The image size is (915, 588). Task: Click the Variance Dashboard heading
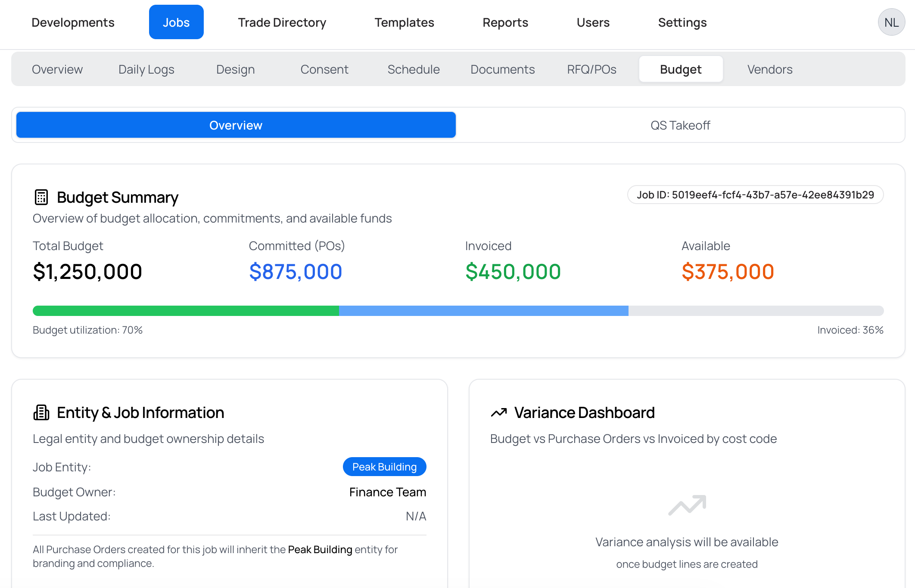coord(585,412)
